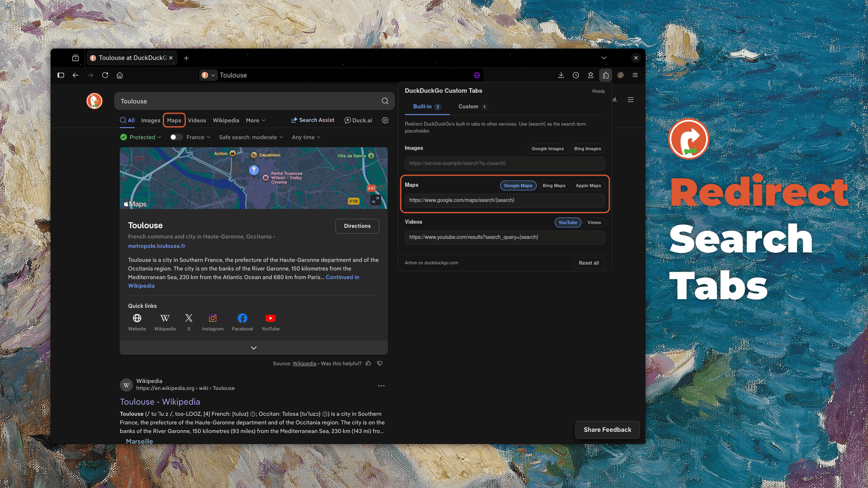
Task: Toggle the France region switch
Action: 177,137
